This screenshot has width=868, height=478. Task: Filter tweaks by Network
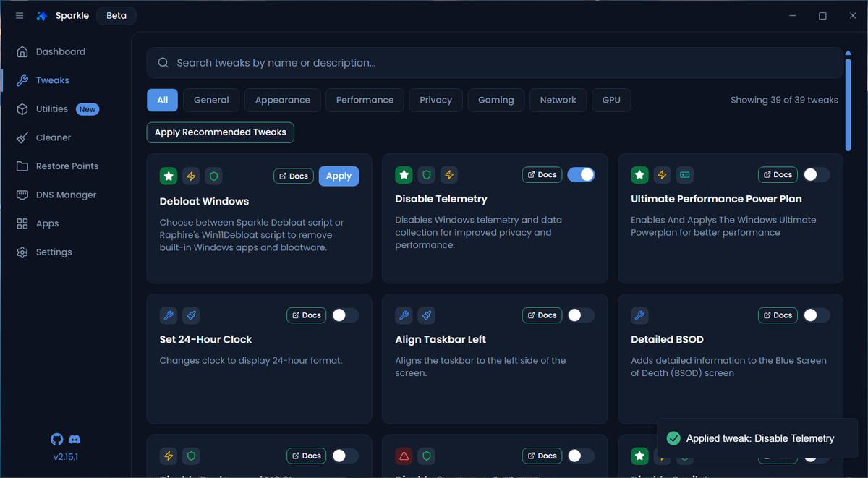tap(558, 100)
